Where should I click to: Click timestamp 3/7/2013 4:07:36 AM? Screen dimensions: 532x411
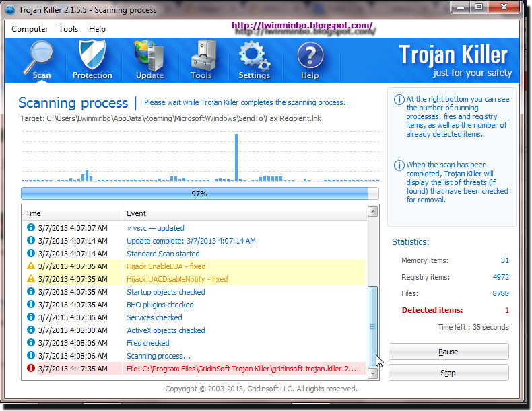point(73,317)
